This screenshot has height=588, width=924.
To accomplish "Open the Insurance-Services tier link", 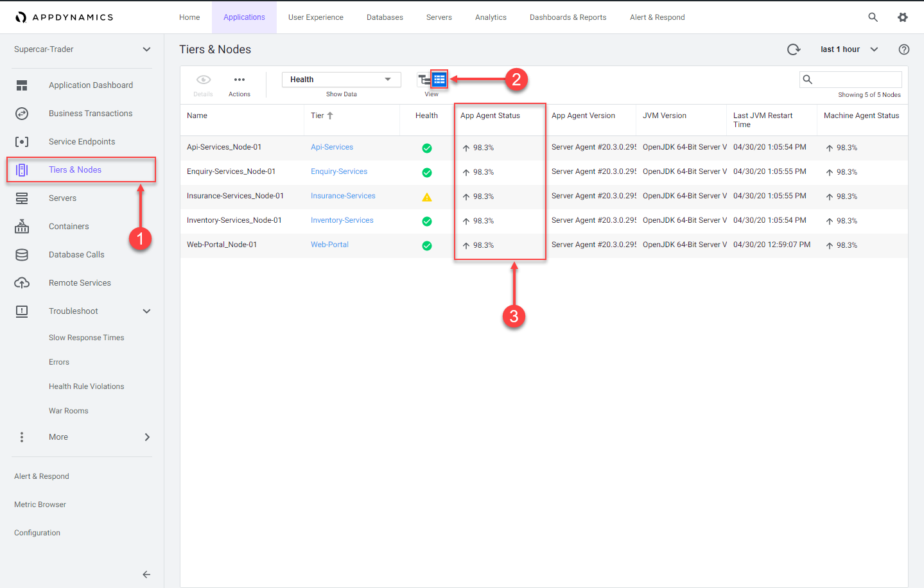I will pos(343,196).
